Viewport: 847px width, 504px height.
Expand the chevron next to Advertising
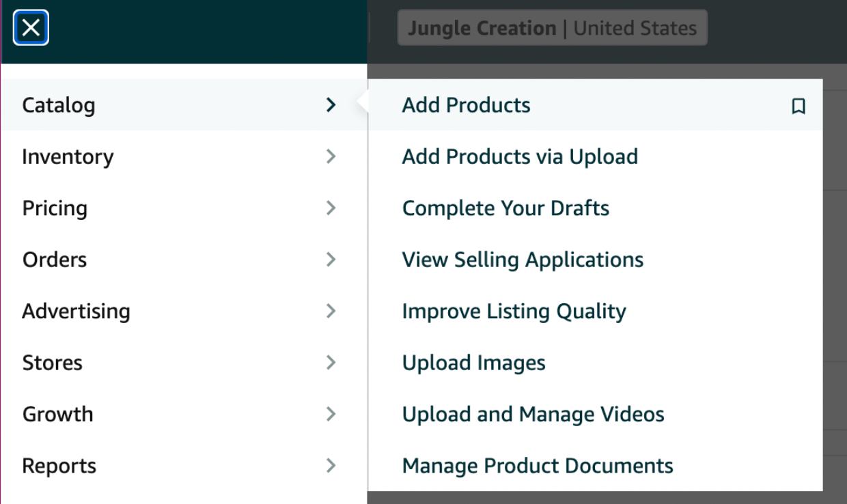coord(331,311)
